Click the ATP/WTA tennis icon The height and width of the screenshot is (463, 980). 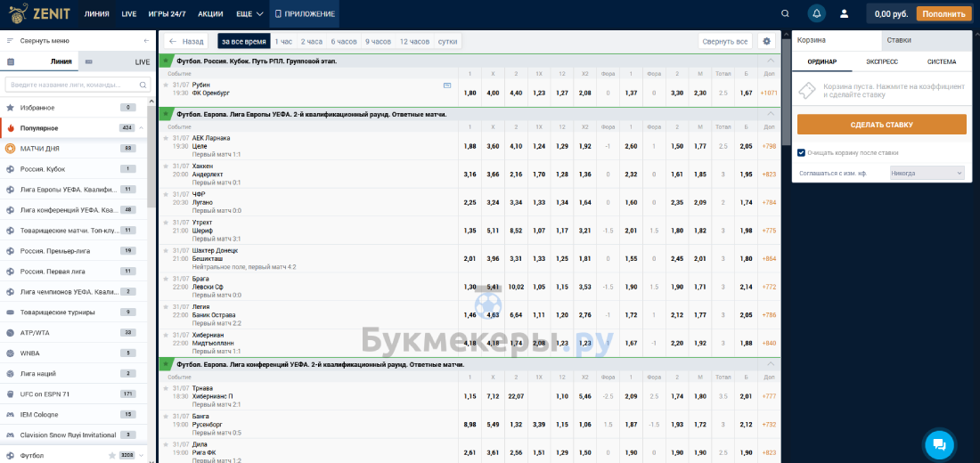[10, 332]
